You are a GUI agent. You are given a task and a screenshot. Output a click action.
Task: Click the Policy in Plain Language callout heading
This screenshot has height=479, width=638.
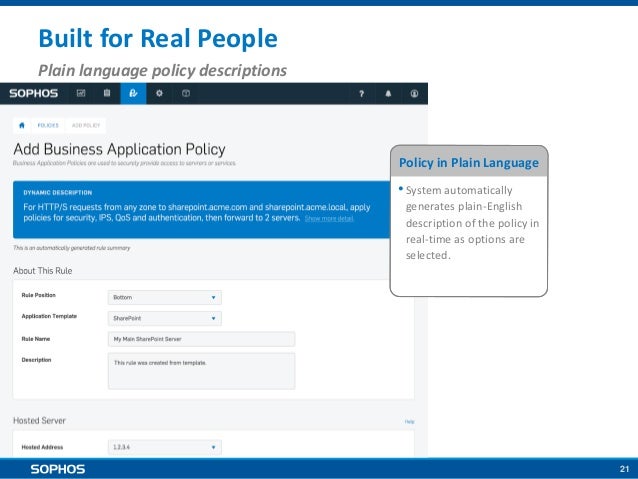(469, 163)
